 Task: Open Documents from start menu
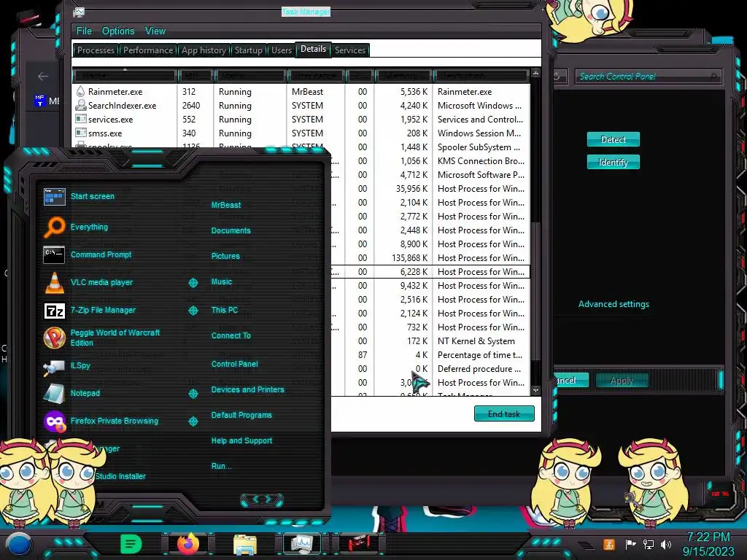pos(231,230)
